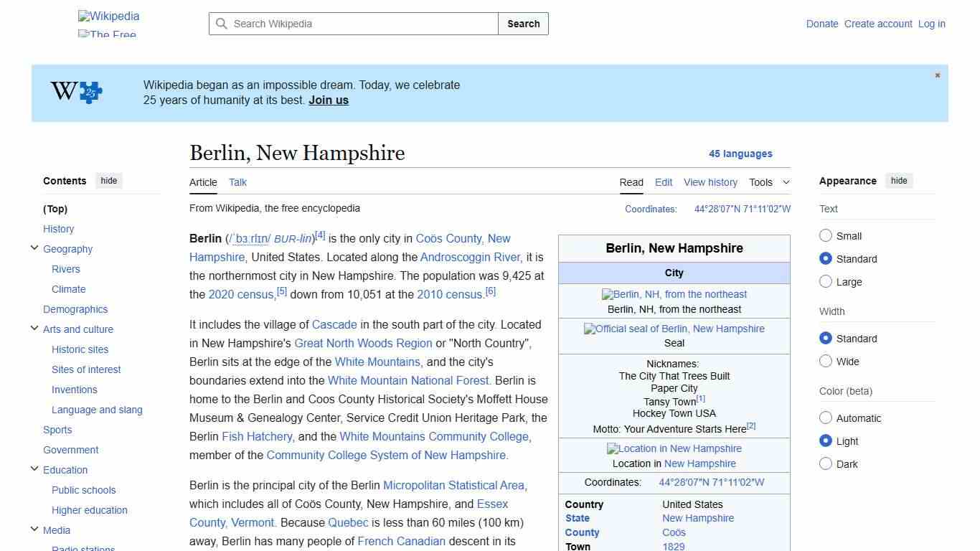The image size is (980, 551).
Task: Enable Wide width layout
Action: (x=826, y=362)
